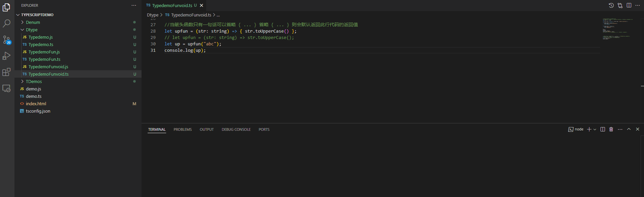Open the Run and Debug view

[6, 56]
